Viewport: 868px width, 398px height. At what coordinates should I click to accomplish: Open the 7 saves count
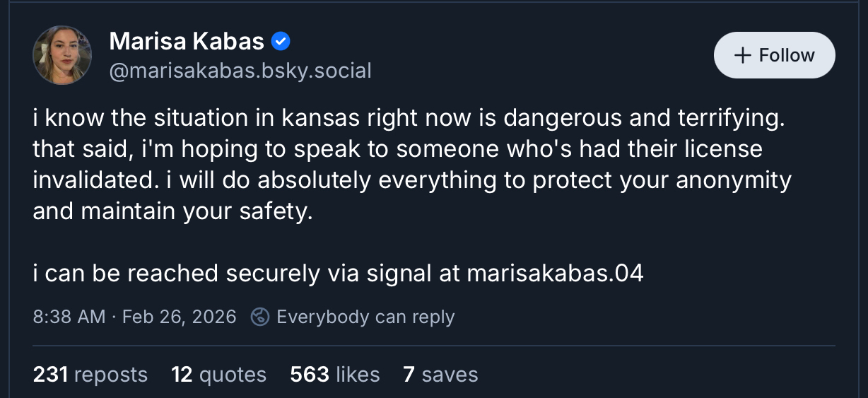coord(440,374)
